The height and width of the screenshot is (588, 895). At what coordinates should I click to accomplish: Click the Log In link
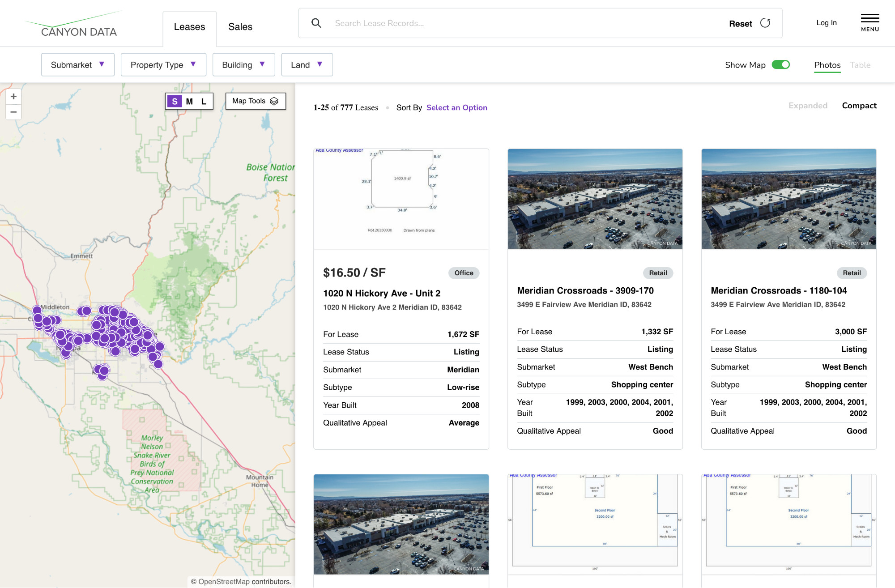[826, 23]
